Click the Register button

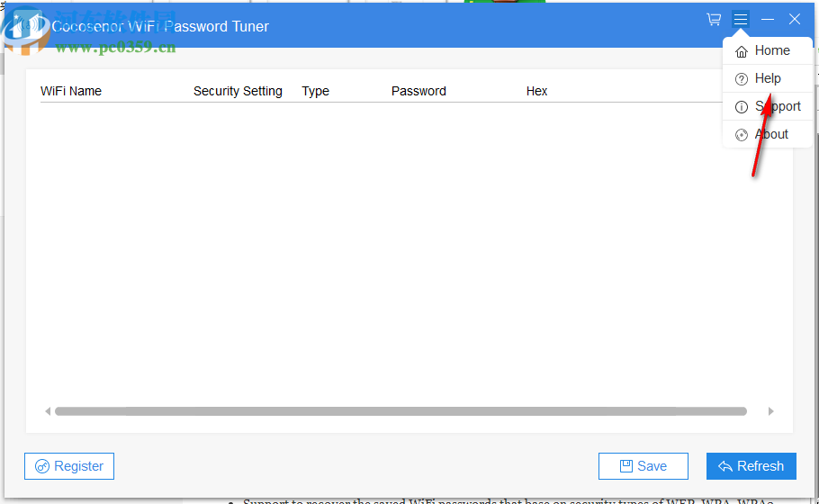pos(69,466)
